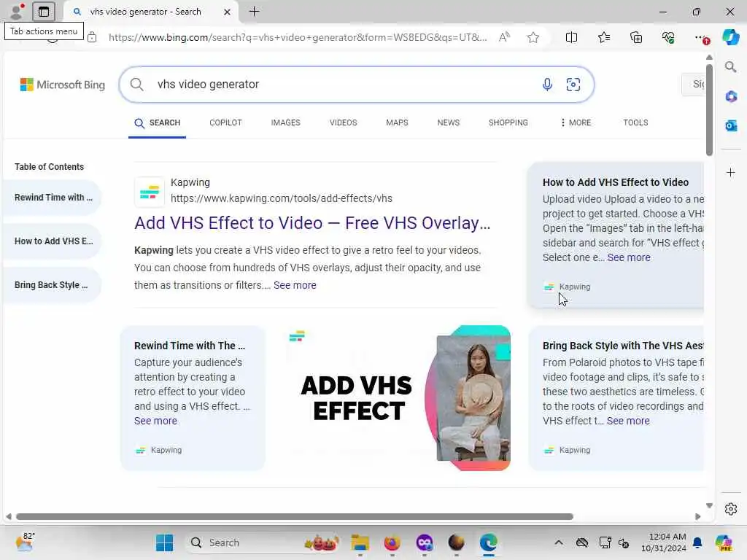Click search magnifier inside search box
747x560 pixels.
[x=136, y=85]
